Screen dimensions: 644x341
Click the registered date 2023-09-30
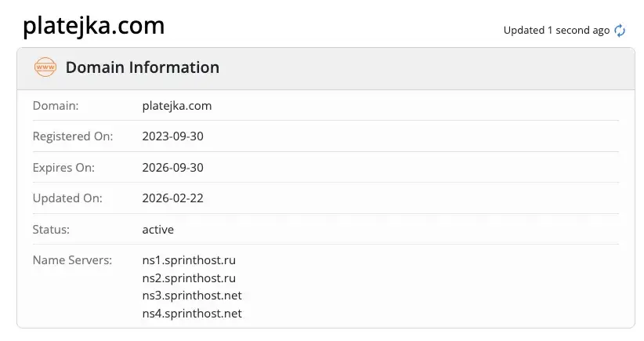point(173,136)
